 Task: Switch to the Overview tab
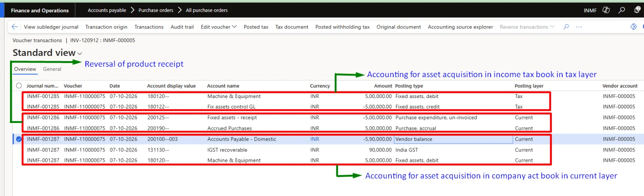click(x=25, y=69)
